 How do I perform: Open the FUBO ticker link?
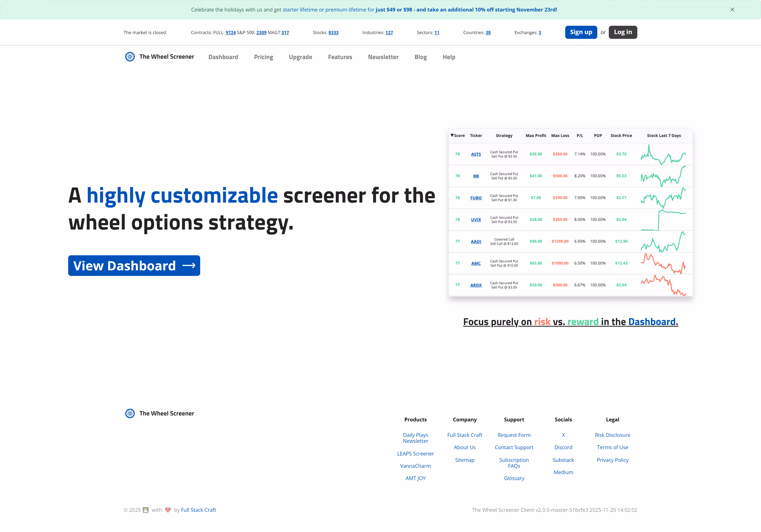click(x=476, y=198)
